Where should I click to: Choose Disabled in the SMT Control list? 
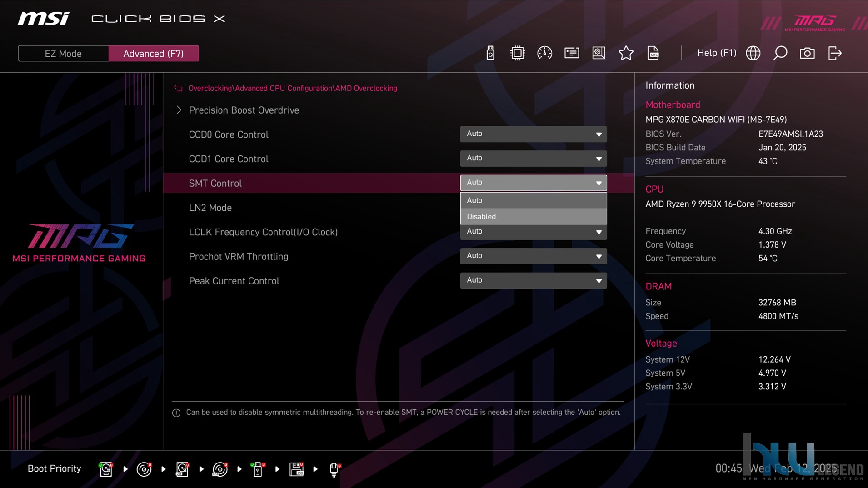[x=533, y=216]
